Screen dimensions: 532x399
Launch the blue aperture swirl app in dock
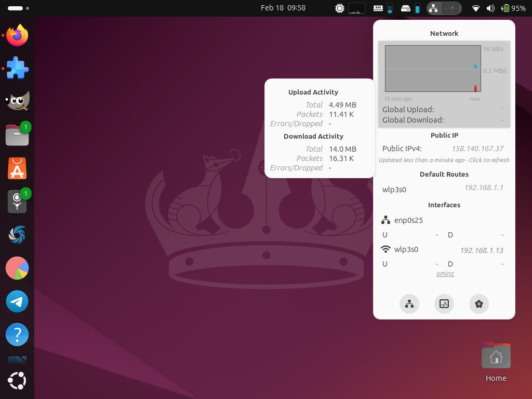click(x=17, y=235)
